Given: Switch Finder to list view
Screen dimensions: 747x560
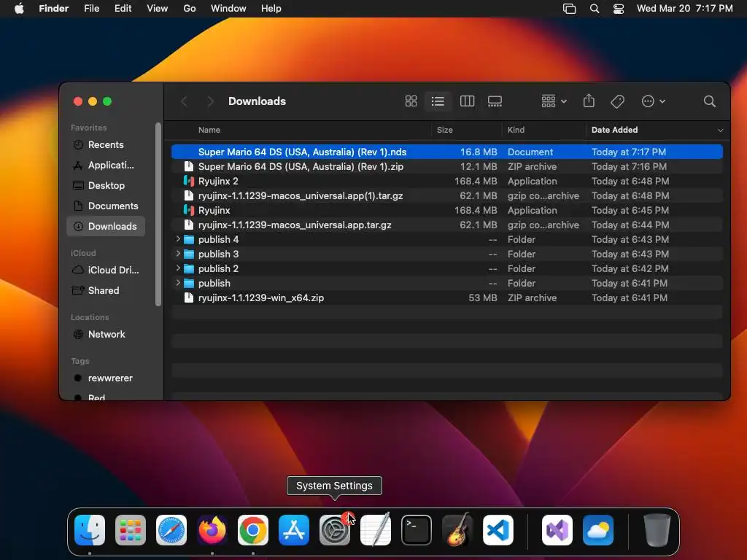Looking at the screenshot, I should pos(438,101).
